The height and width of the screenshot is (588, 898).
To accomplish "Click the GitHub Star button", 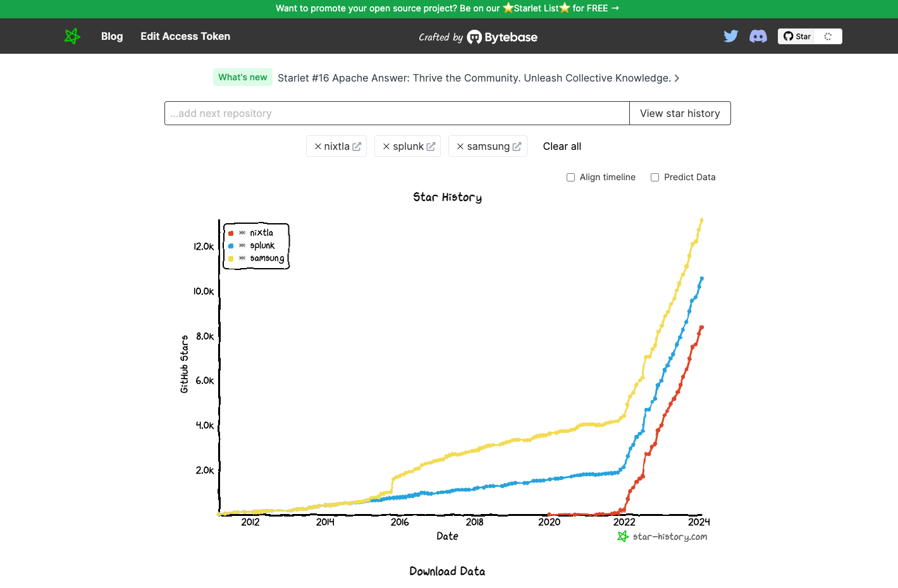I will point(797,36).
